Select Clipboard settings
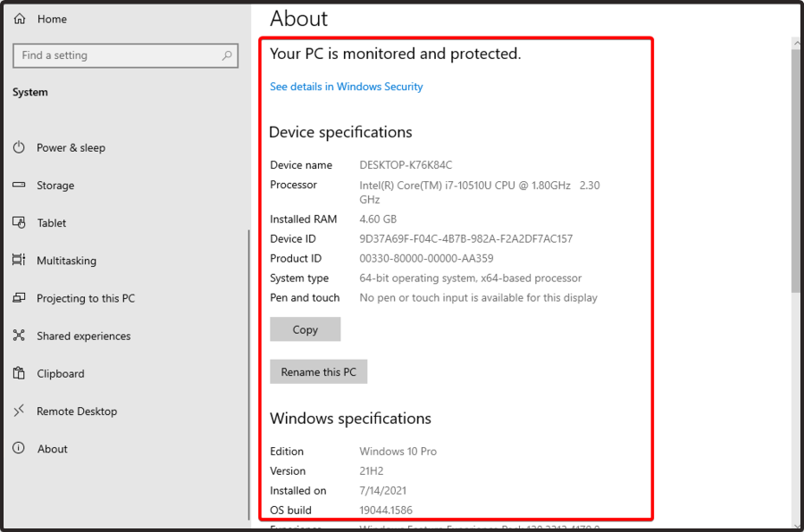 point(61,374)
